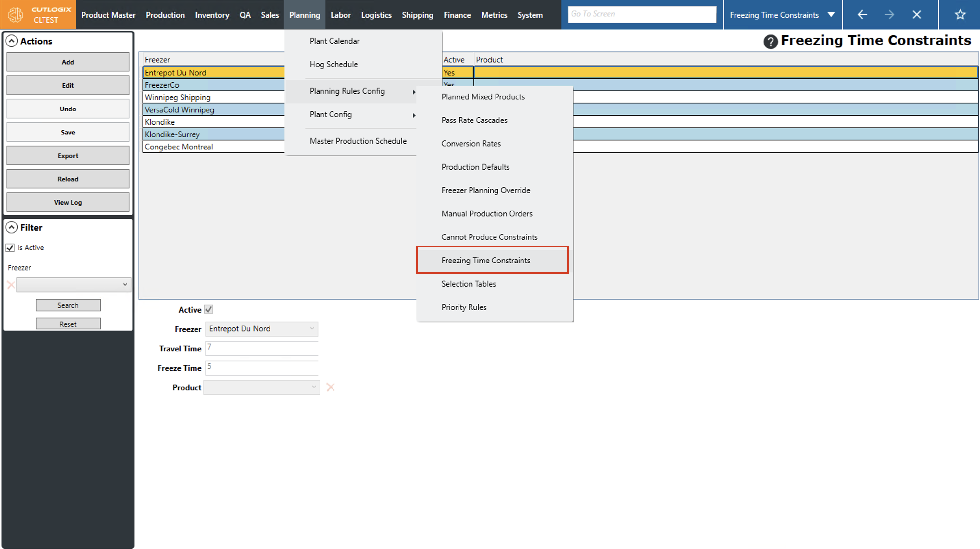Close current screen with X icon
Viewport: 980px width, 549px height.
click(x=917, y=15)
